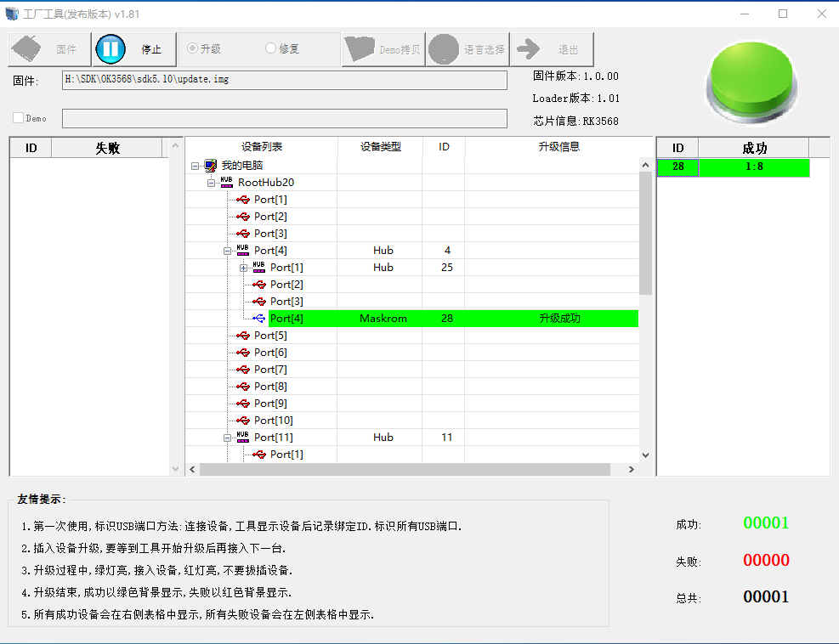Collapse the RootHub20 tree node
The image size is (839, 644).
(212, 183)
